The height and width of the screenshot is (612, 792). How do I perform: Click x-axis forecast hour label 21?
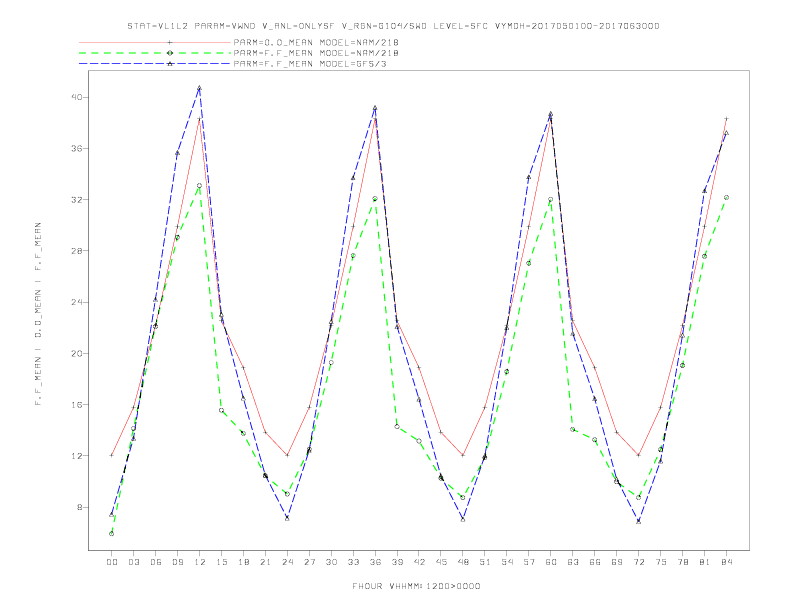265,562
